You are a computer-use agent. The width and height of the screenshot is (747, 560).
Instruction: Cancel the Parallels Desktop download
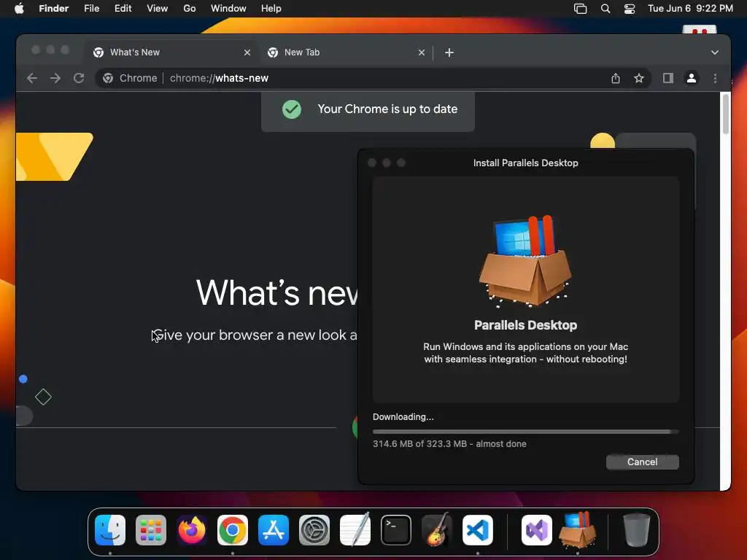coord(642,462)
